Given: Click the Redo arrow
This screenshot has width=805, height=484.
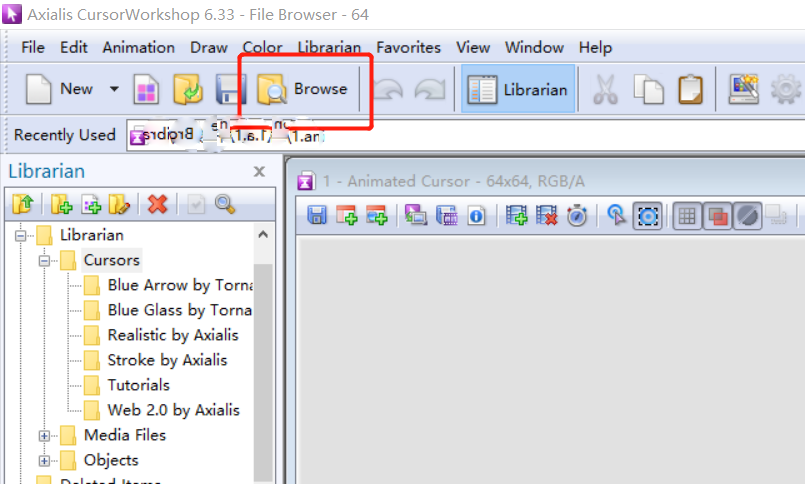Looking at the screenshot, I should (x=430, y=89).
